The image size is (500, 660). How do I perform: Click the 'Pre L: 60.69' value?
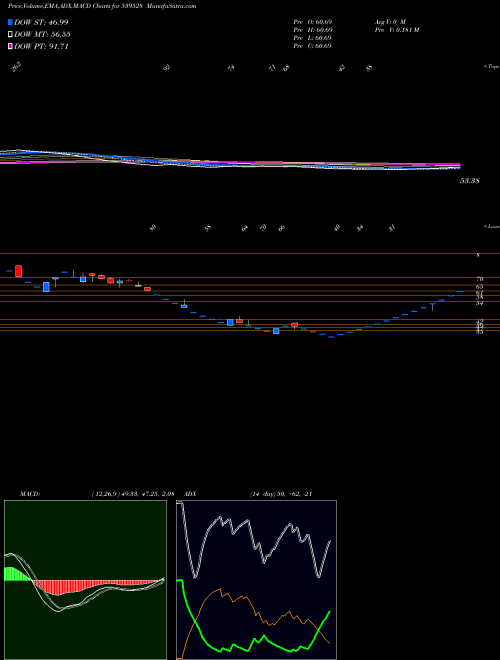tap(313, 38)
